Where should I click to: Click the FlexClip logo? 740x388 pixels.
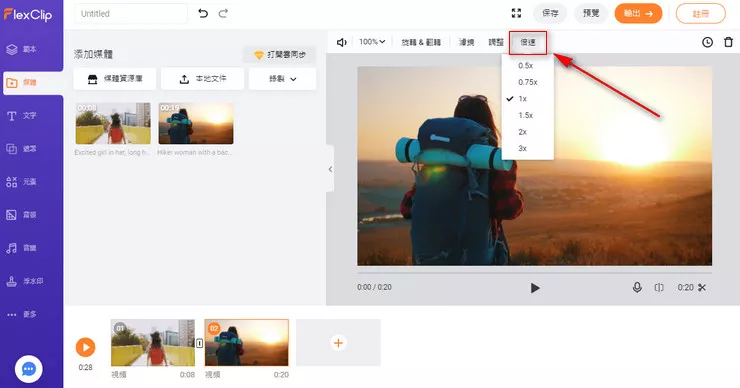pos(28,15)
